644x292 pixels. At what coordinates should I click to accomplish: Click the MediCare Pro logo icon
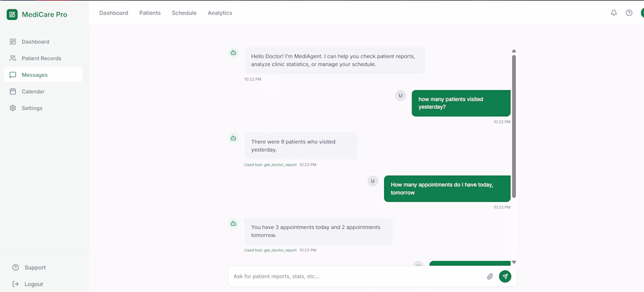pyautogui.click(x=12, y=15)
